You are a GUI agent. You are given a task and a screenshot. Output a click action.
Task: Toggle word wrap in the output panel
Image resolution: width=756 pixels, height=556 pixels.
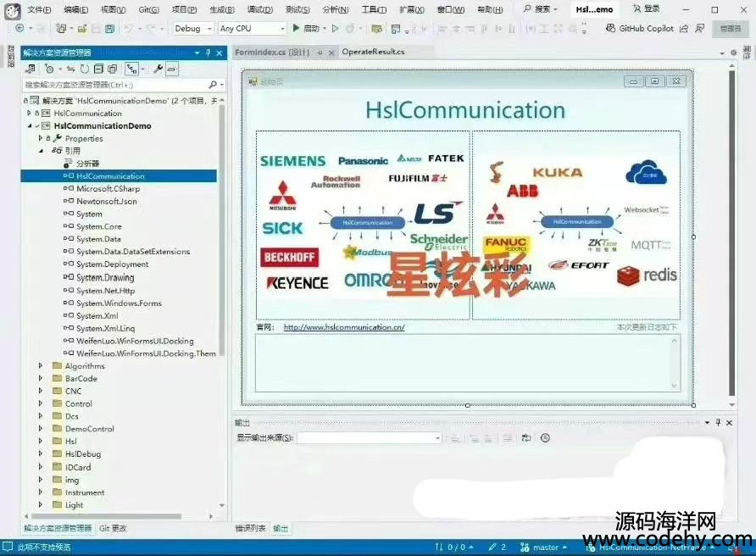(x=526, y=438)
